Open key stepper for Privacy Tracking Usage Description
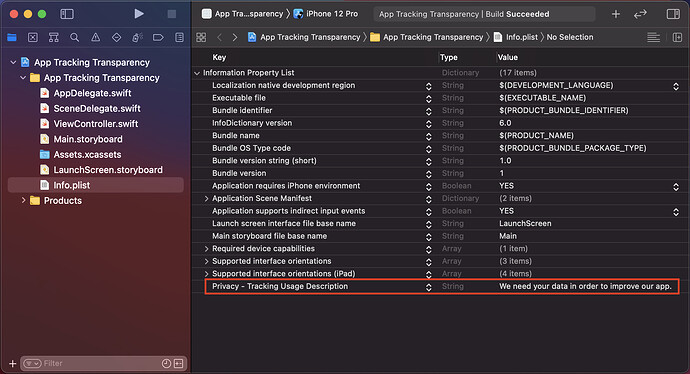 tap(429, 287)
